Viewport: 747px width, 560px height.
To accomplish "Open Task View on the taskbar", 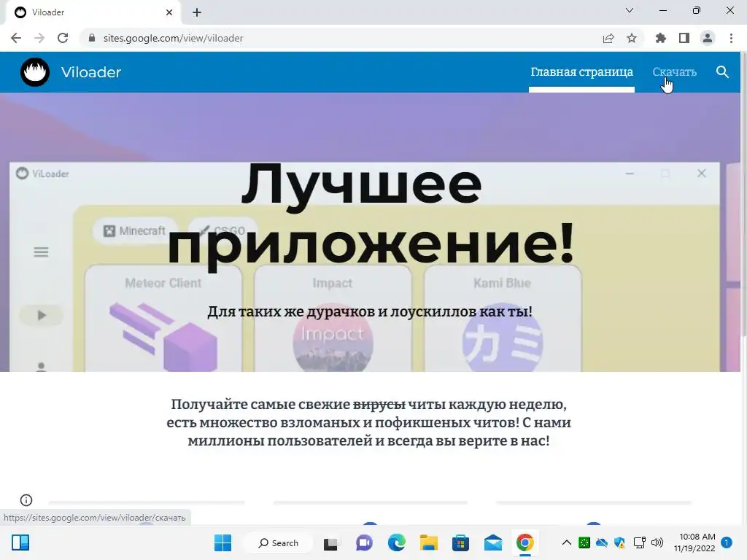I will (x=330, y=543).
